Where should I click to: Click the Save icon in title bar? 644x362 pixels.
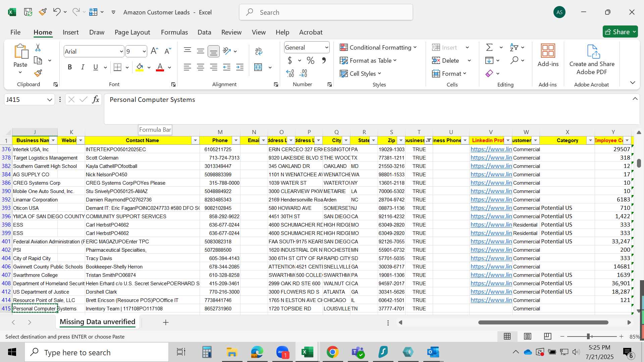pyautogui.click(x=28, y=12)
